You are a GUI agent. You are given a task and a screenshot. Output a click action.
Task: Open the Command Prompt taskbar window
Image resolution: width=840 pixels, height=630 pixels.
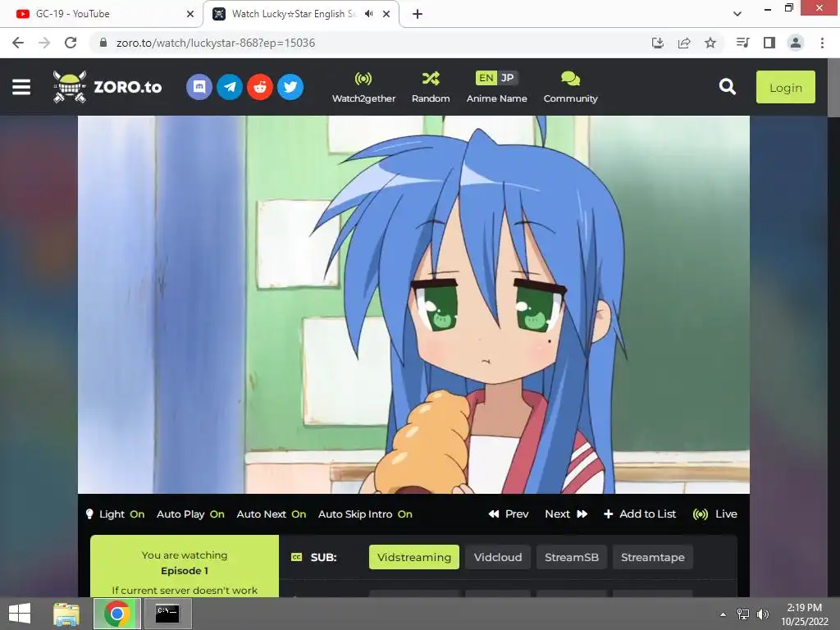pyautogui.click(x=167, y=614)
